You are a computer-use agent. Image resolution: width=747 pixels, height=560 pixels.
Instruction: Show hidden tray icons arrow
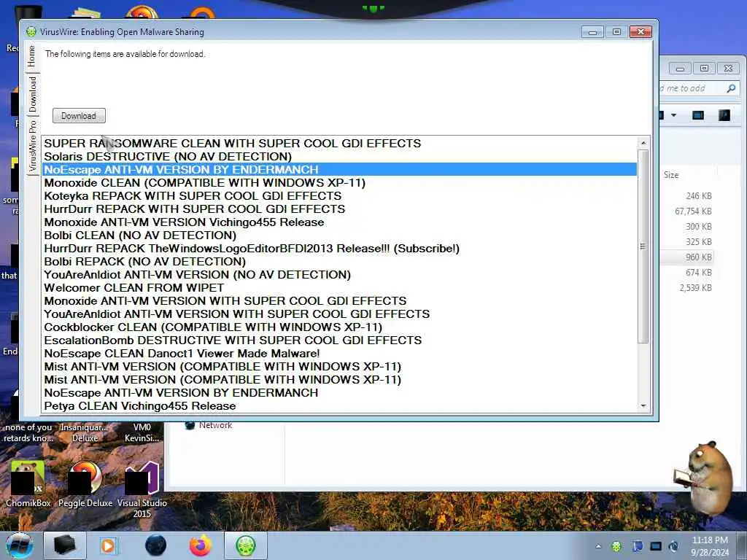[x=598, y=546]
